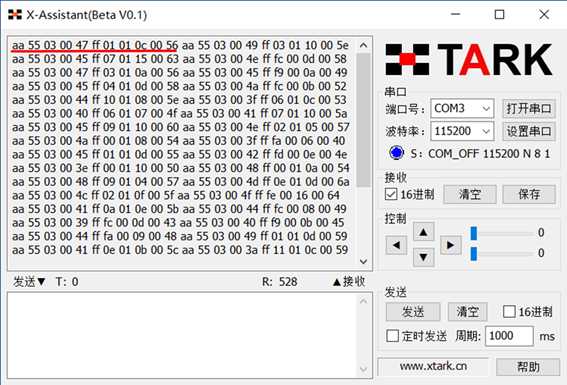Click the T: 0 transmitted bytes counter
The image size is (567, 385).
[67, 282]
